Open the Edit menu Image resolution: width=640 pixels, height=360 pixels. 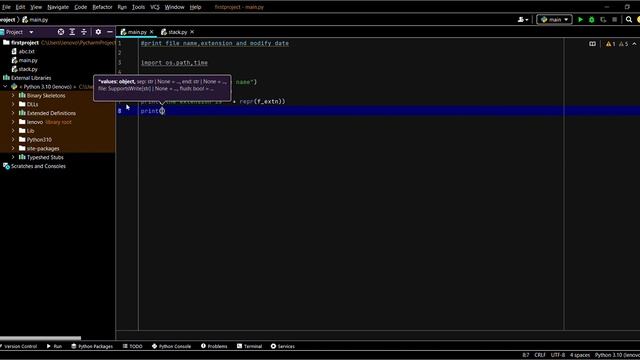[20, 7]
